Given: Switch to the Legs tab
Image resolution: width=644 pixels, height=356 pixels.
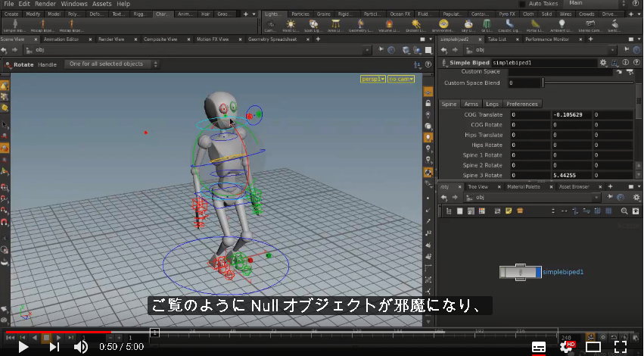Looking at the screenshot, I should [492, 104].
